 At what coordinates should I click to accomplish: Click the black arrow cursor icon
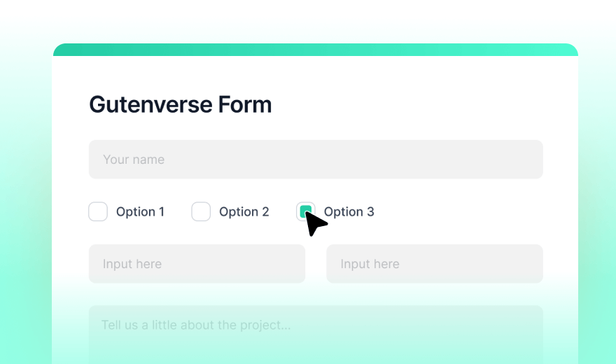click(315, 223)
